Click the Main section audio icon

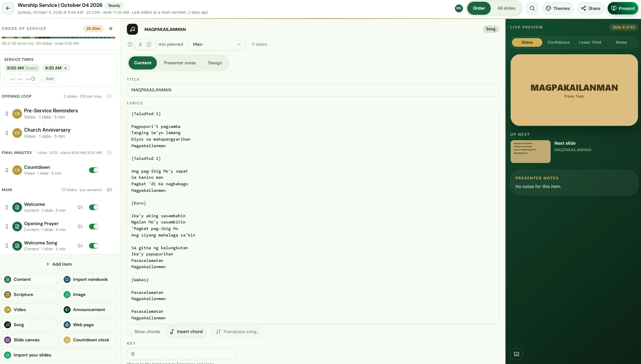click(x=109, y=190)
